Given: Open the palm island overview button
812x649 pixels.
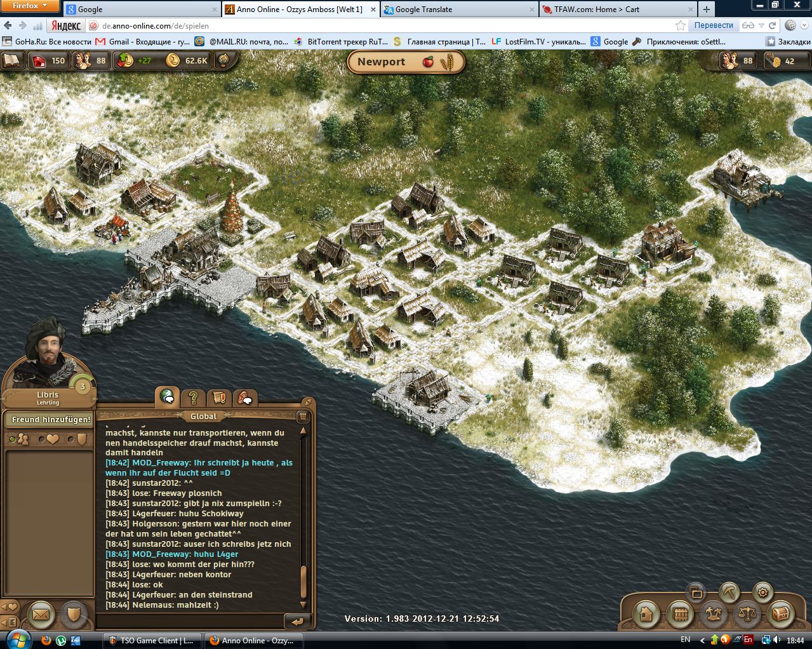Looking at the screenshot, I should pyautogui.click(x=712, y=613).
